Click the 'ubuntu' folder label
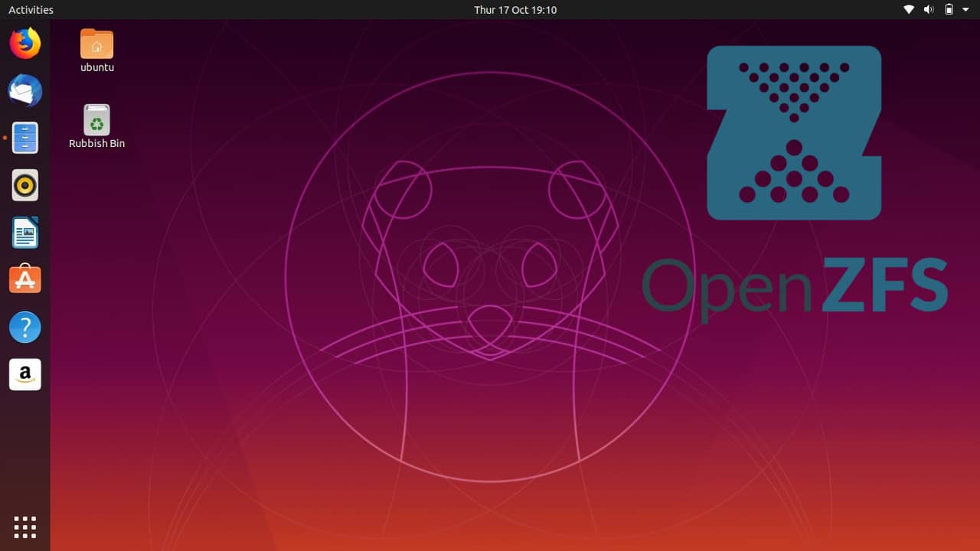This screenshot has width=980, height=551. pos(97,67)
